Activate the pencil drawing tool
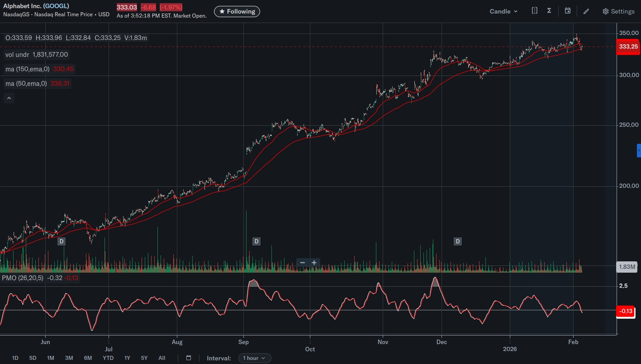 (586, 11)
